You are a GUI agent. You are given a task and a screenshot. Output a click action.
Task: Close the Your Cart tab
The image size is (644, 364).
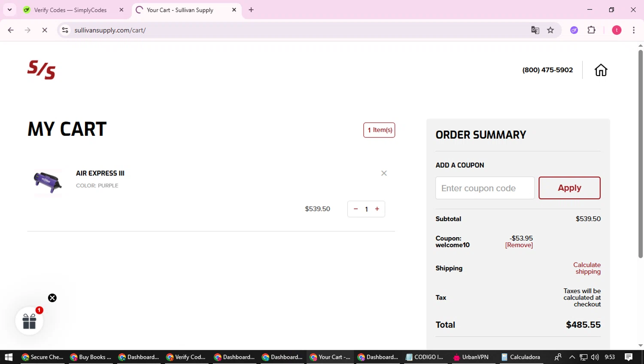(x=234, y=10)
